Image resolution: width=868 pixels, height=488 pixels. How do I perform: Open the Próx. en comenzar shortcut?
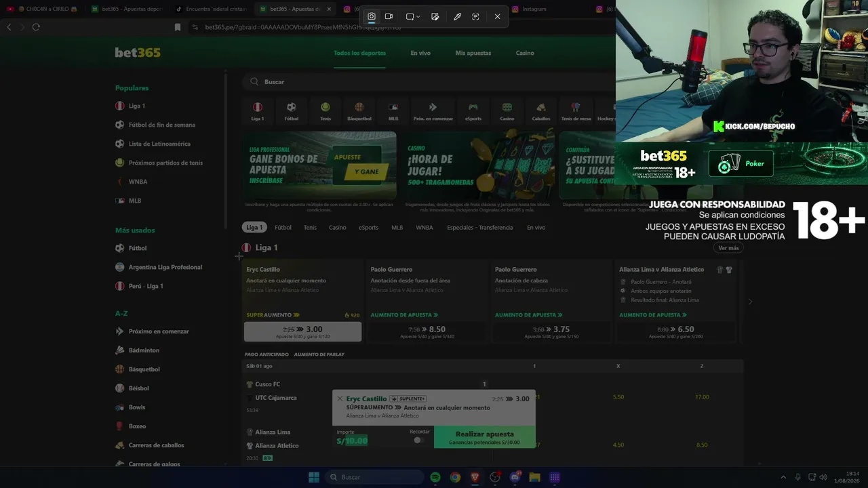[433, 110]
